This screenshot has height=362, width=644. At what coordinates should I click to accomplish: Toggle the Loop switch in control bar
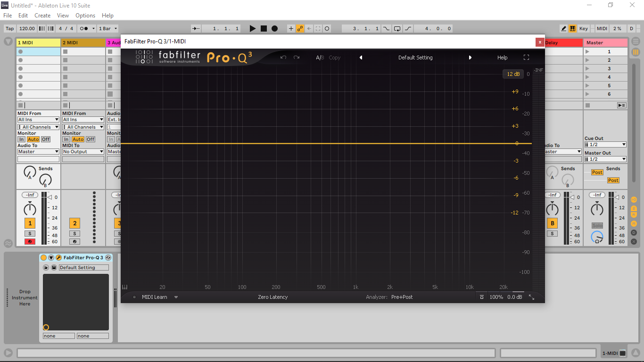coord(397,28)
